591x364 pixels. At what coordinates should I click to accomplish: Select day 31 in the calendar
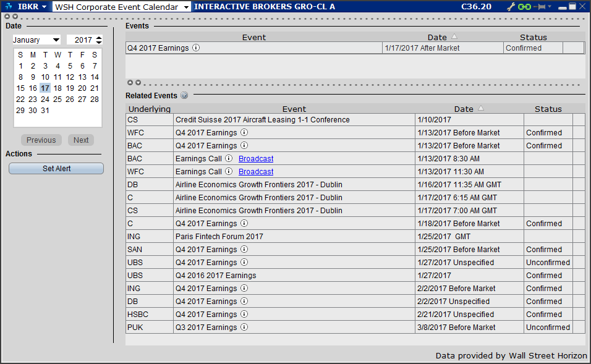[x=45, y=111]
